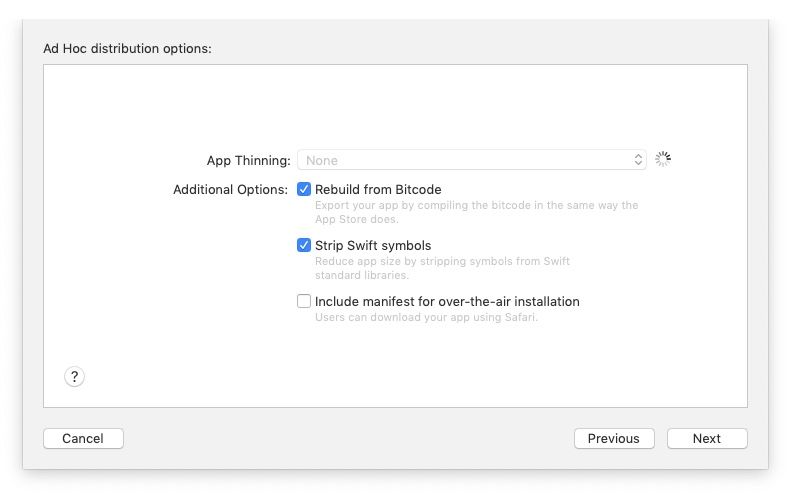Click the Safari download description text

[x=426, y=317]
